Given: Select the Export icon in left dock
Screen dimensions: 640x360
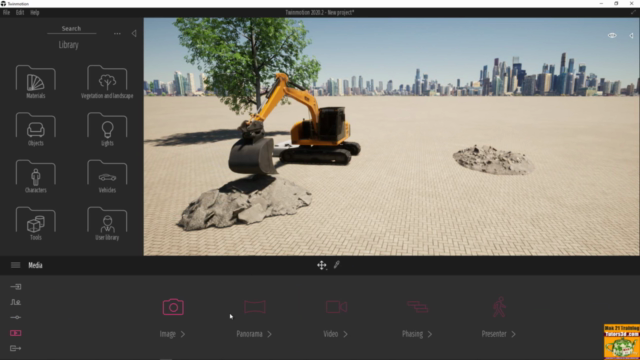Looking at the screenshot, I should (x=16, y=348).
